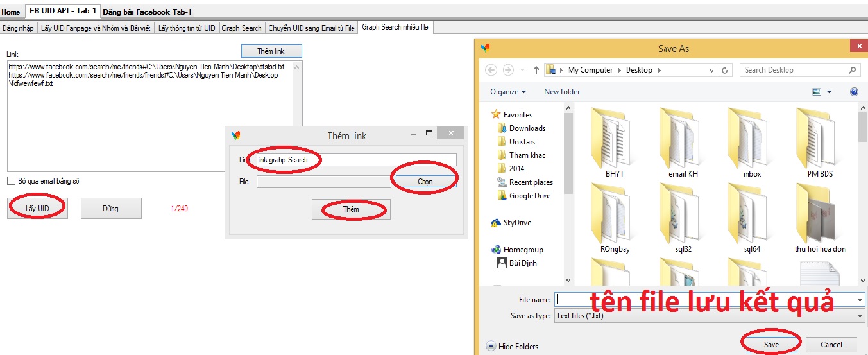868x355 pixels.
Task: Open Downloads in the navigation pane
Action: click(x=527, y=128)
